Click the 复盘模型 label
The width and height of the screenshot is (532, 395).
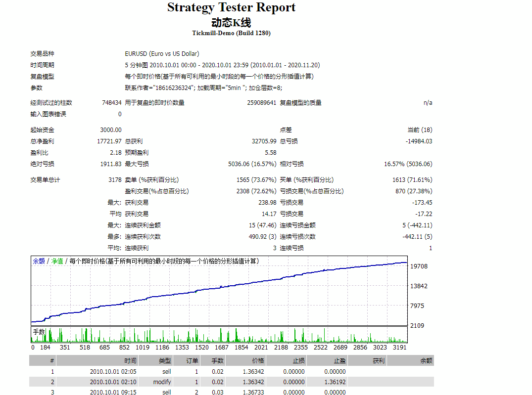[43, 77]
